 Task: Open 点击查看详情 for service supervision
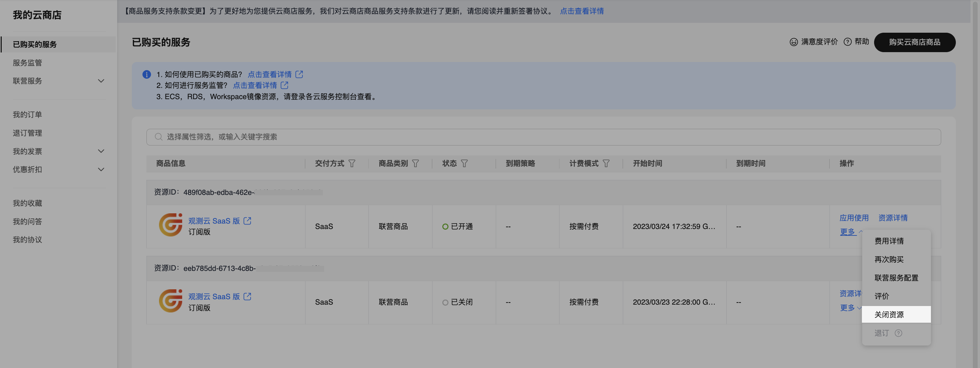[254, 85]
